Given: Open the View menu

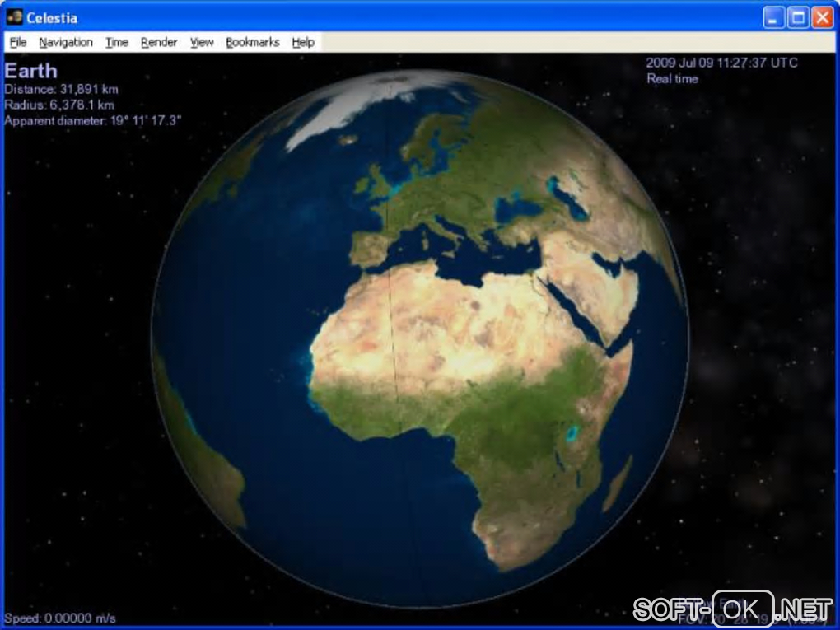Looking at the screenshot, I should click(x=202, y=42).
